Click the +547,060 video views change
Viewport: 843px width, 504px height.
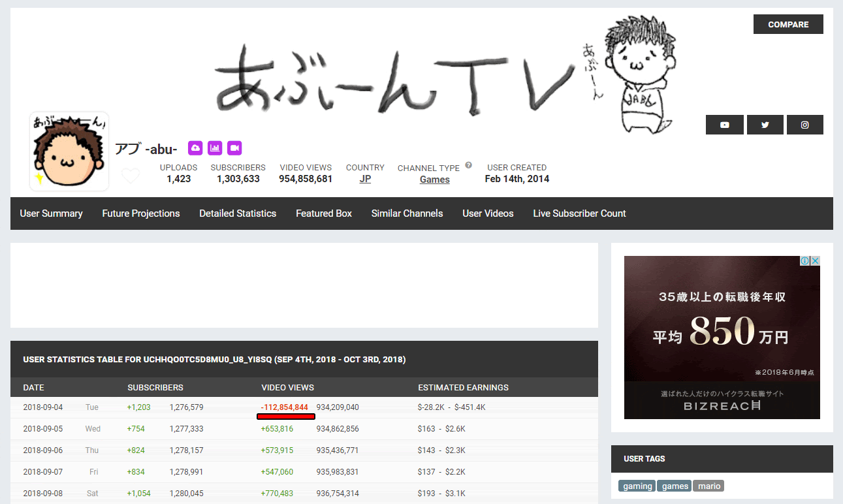click(x=277, y=472)
